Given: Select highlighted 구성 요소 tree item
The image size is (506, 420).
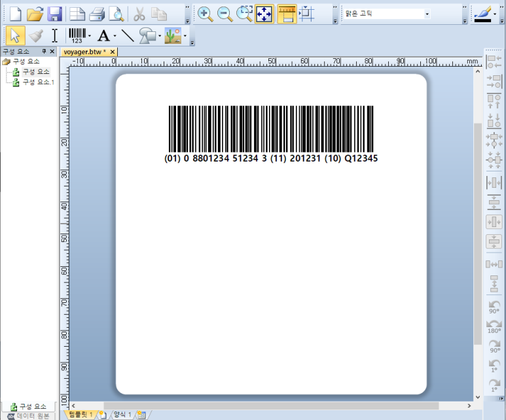Looking at the screenshot, I should pyautogui.click(x=36, y=71).
